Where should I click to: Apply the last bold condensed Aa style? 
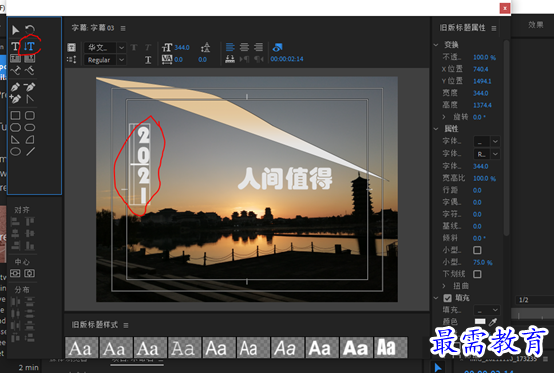coord(391,348)
